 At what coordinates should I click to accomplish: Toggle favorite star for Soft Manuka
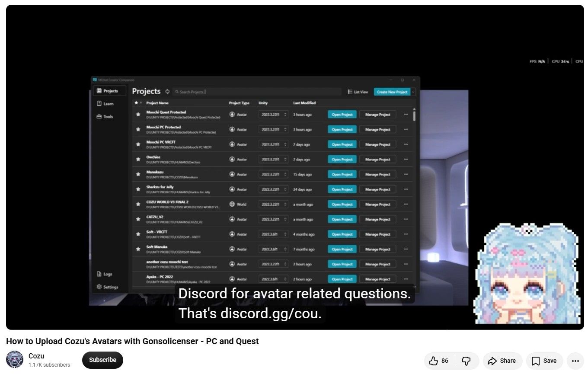[x=138, y=249]
